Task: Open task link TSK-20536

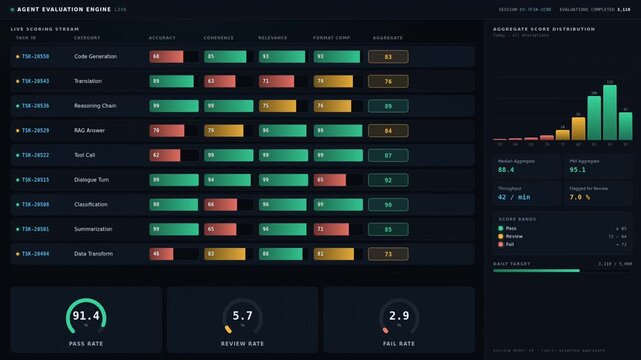Action: (36, 106)
